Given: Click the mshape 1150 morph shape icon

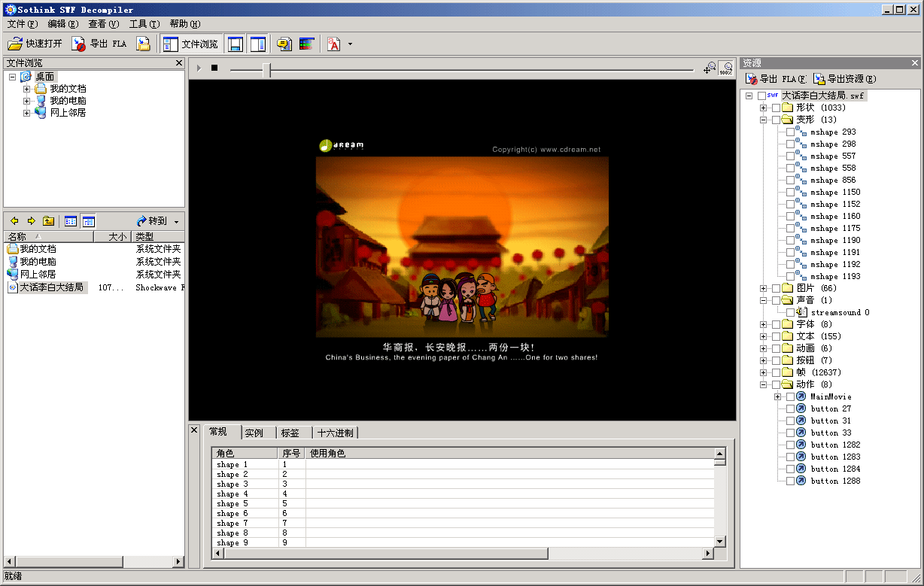Looking at the screenshot, I should [x=802, y=192].
